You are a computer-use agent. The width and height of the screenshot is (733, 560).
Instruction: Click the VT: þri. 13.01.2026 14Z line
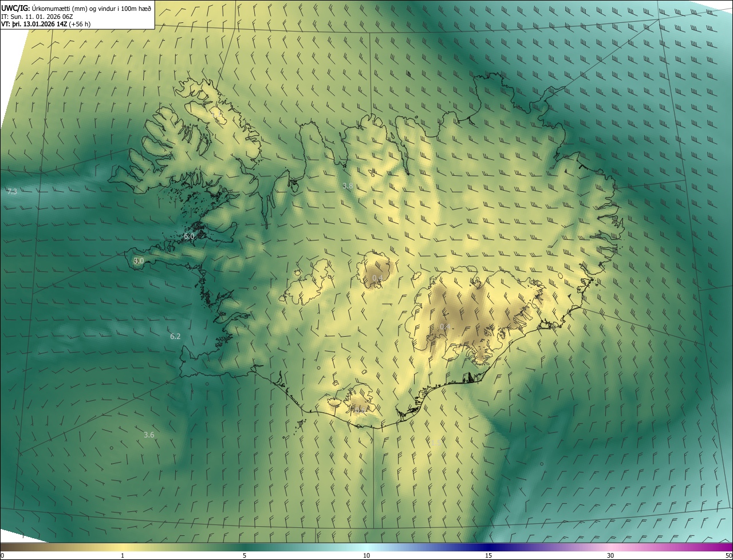(x=46, y=24)
